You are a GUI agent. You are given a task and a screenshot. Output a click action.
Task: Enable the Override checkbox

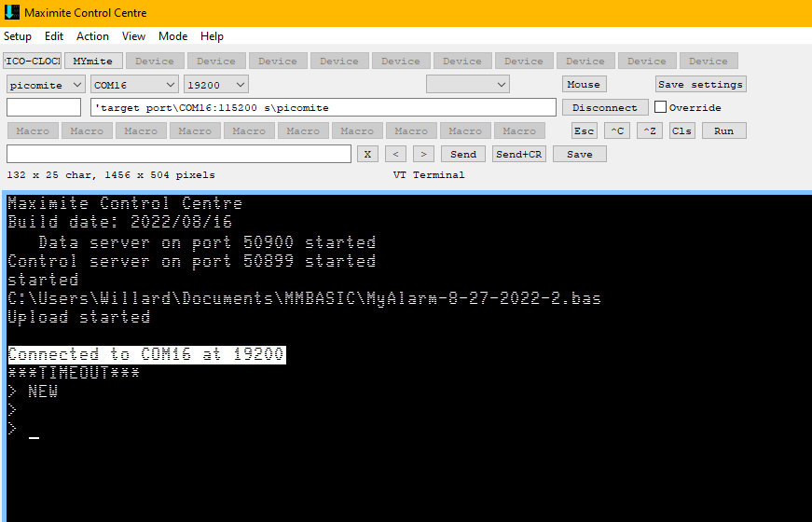point(661,107)
